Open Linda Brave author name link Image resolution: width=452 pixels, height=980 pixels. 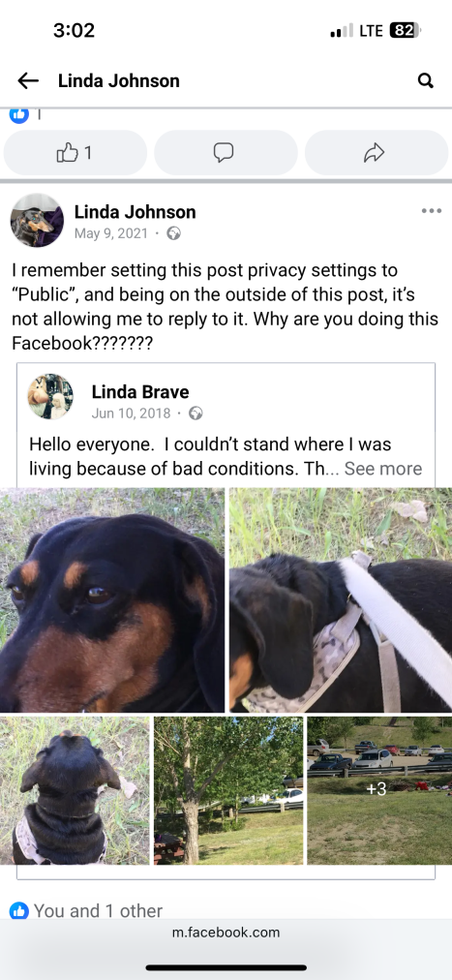[139, 392]
